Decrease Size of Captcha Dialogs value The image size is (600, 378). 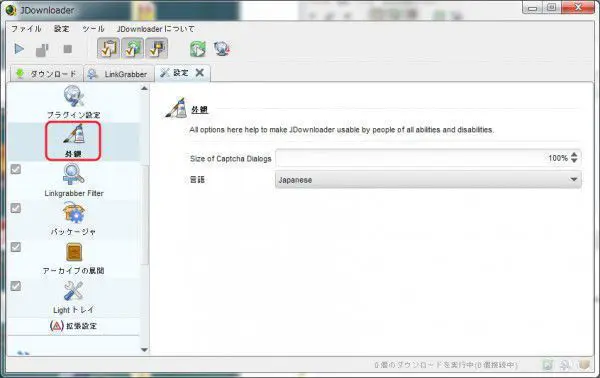574,161
